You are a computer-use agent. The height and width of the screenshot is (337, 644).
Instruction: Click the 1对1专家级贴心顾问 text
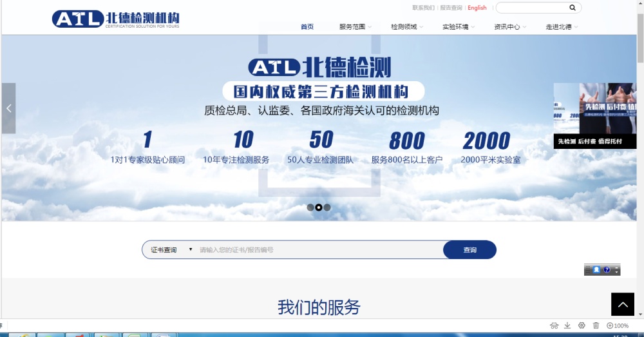click(147, 160)
